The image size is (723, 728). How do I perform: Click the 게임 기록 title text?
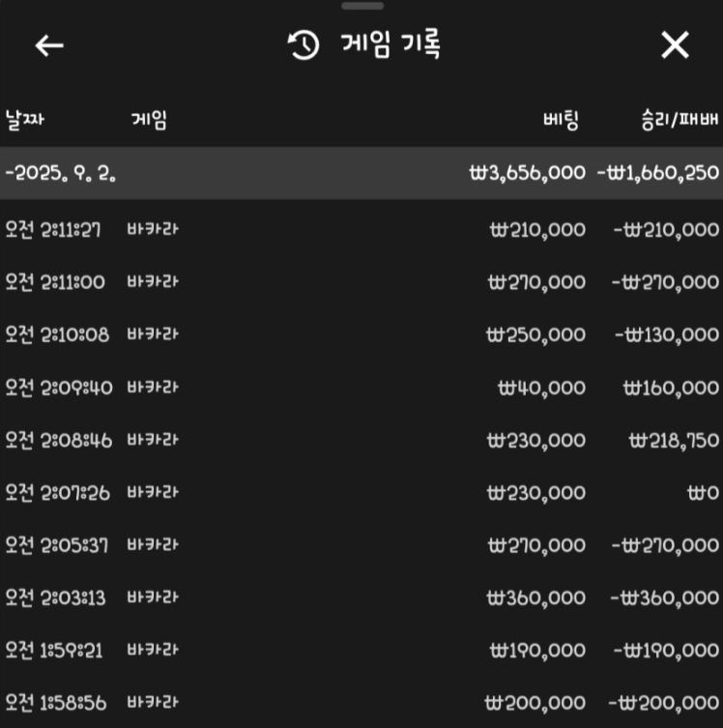coord(390,44)
